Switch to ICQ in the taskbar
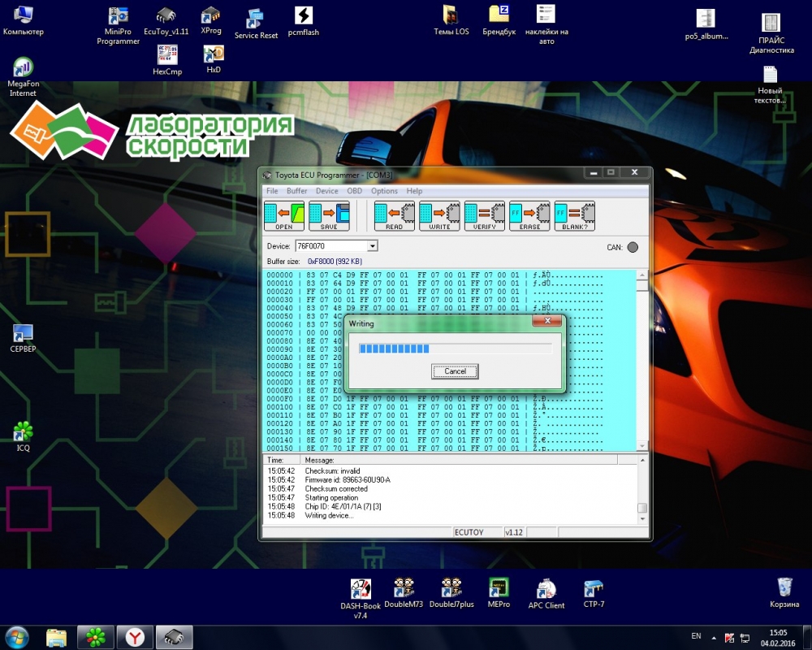This screenshot has width=812, height=650. coord(96,637)
